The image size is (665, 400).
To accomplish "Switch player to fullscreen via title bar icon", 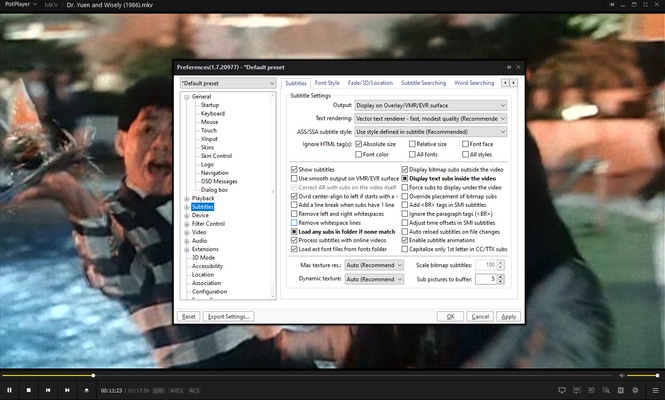I will pos(645,5).
